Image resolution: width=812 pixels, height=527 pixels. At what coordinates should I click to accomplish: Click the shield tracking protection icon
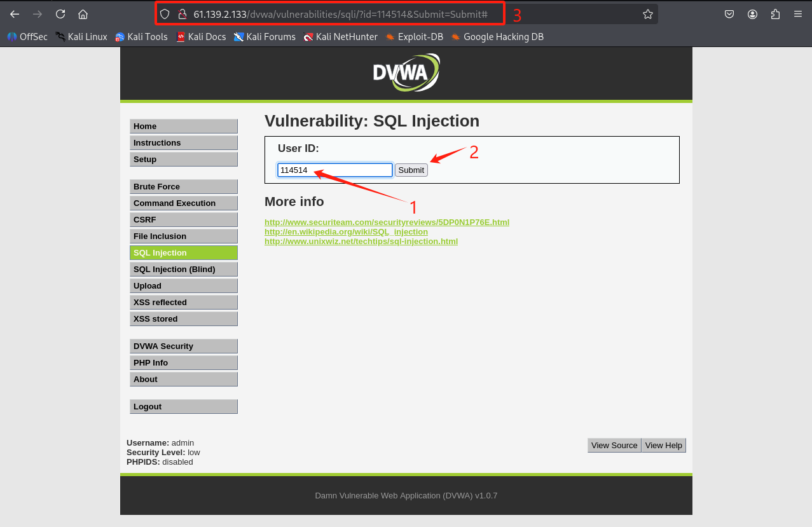pyautogui.click(x=165, y=14)
